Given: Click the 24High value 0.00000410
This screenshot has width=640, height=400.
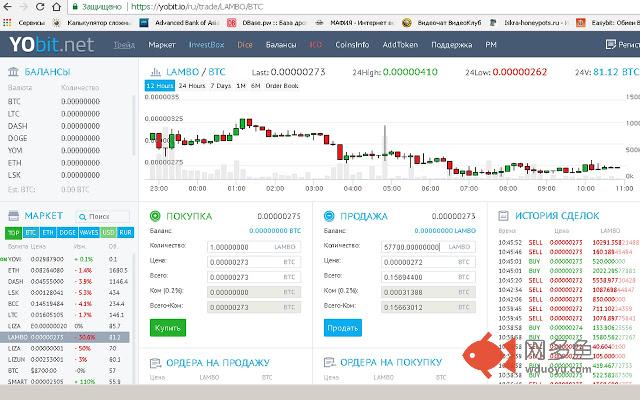Looking at the screenshot, I should click(410, 72).
